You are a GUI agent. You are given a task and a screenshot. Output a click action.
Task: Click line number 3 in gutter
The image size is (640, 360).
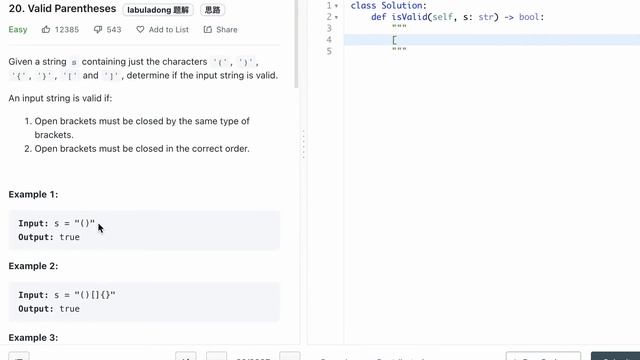329,28
